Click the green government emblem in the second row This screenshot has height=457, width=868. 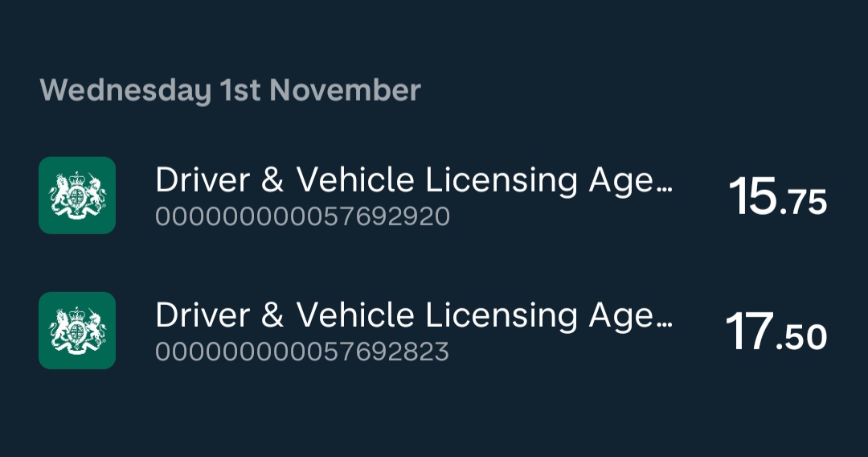(77, 330)
